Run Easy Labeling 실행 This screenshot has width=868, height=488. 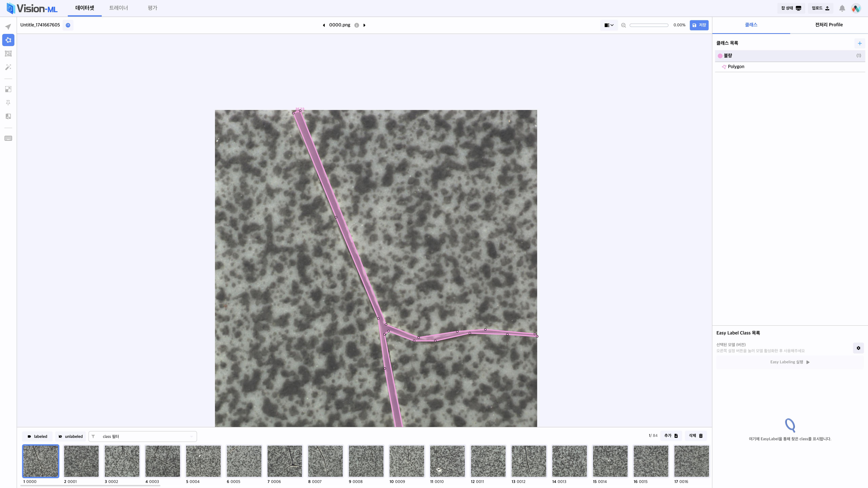[x=790, y=362]
